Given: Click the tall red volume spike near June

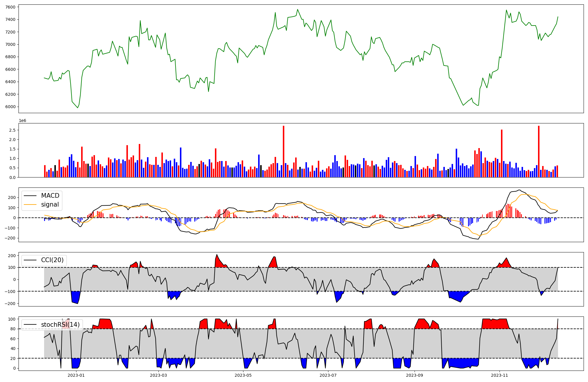Looking at the screenshot, I should pyautogui.click(x=283, y=151).
